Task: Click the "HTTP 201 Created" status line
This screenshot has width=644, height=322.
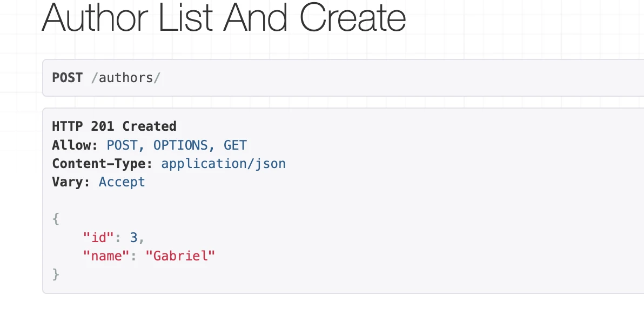Action: 114,126
